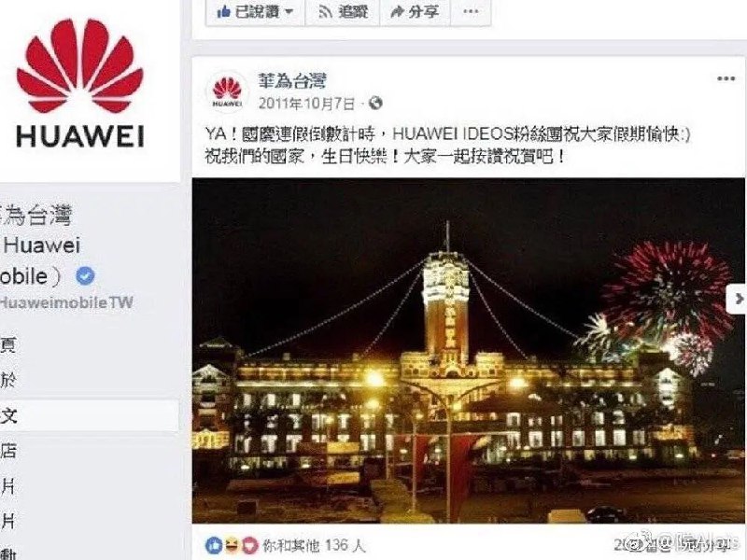The width and height of the screenshot is (747, 560).
Task: Click the large Huawei page logo
Action: (80, 83)
